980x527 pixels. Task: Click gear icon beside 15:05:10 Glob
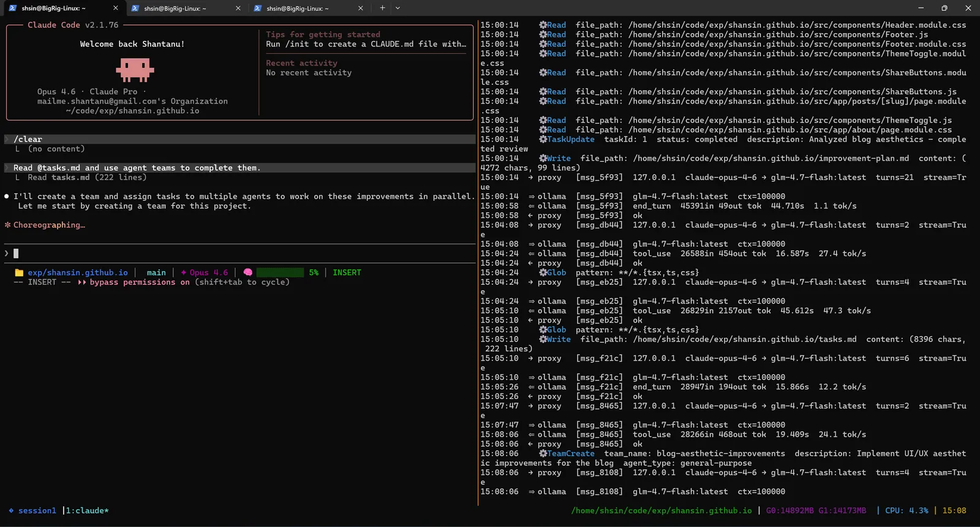point(543,330)
